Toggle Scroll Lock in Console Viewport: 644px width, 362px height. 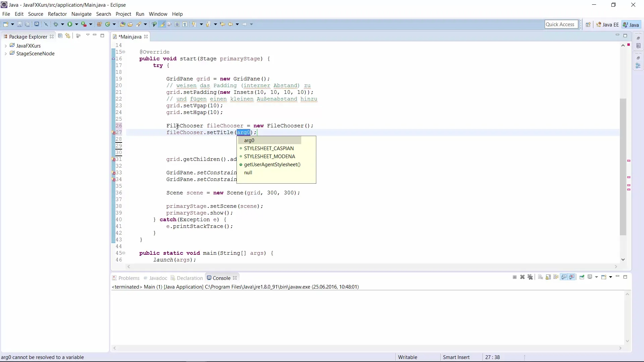coord(548,277)
